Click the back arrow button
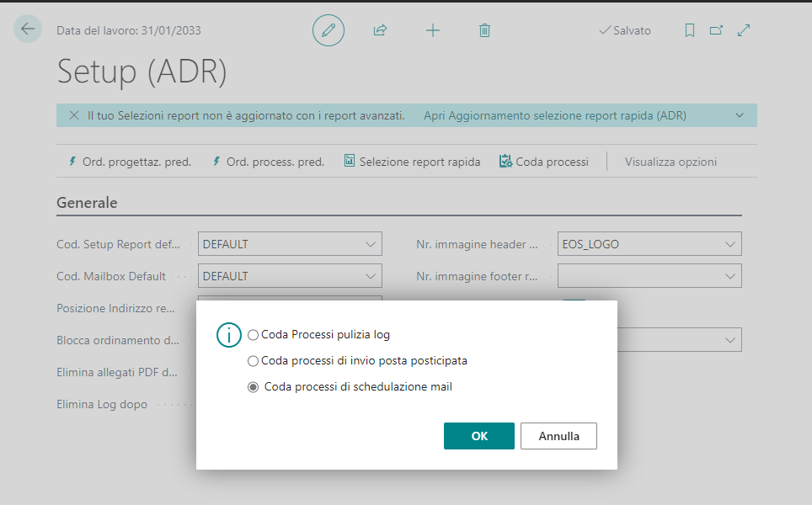This screenshot has height=505, width=812. (x=28, y=29)
